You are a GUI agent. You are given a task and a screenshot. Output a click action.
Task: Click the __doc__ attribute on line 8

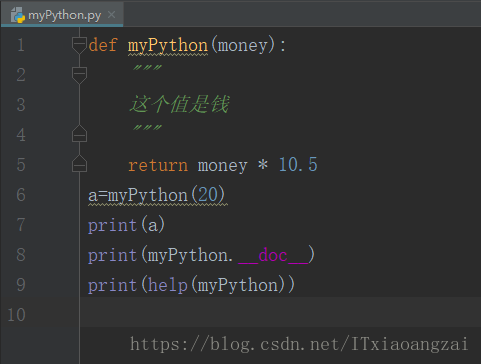tap(273, 256)
